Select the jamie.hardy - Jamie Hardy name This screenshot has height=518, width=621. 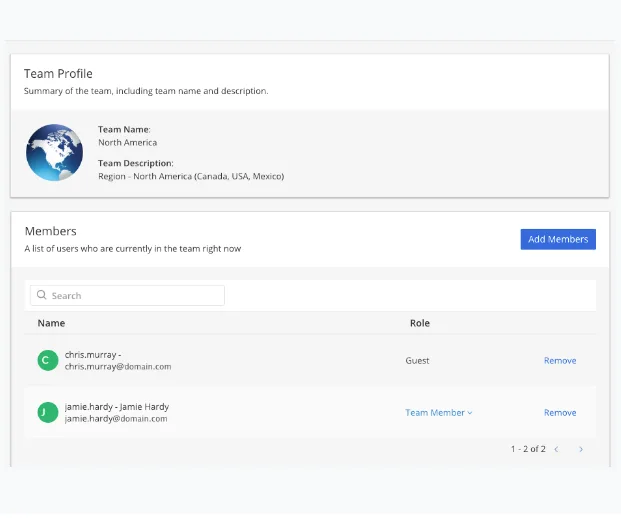pyautogui.click(x=117, y=407)
